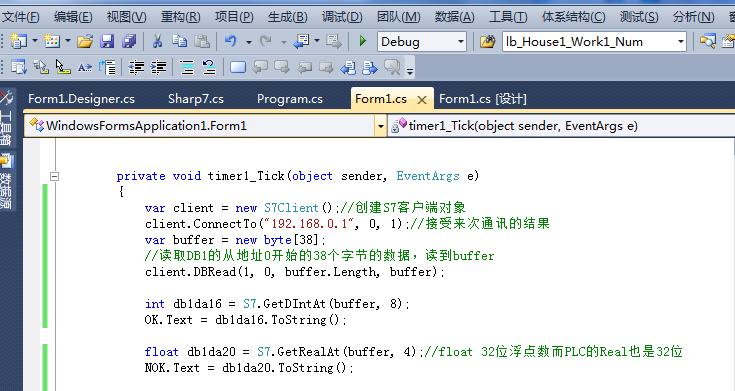Open the lb_House1_Work1_Num find combo box
The image size is (735, 391).
click(594, 42)
